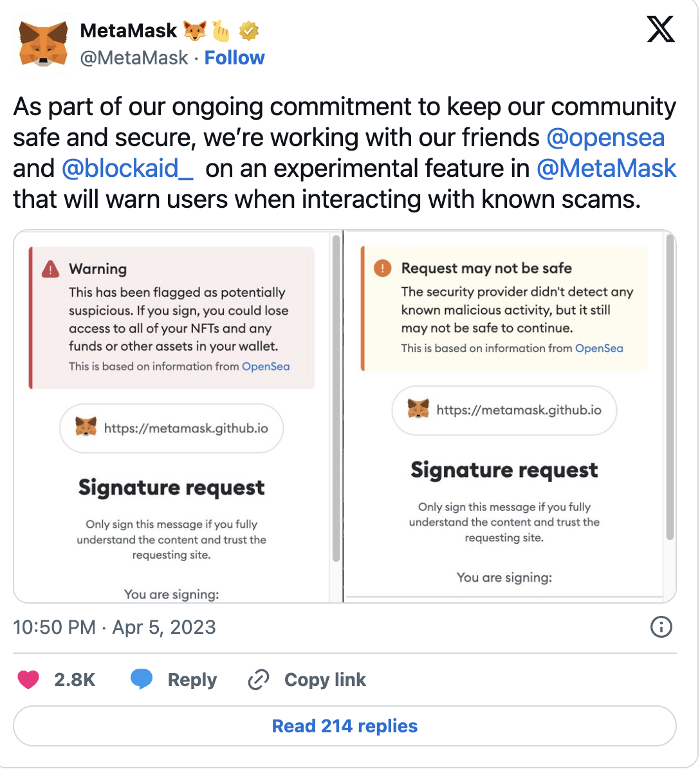Open the tweet info circle icon
700x769 pixels.
click(661, 627)
